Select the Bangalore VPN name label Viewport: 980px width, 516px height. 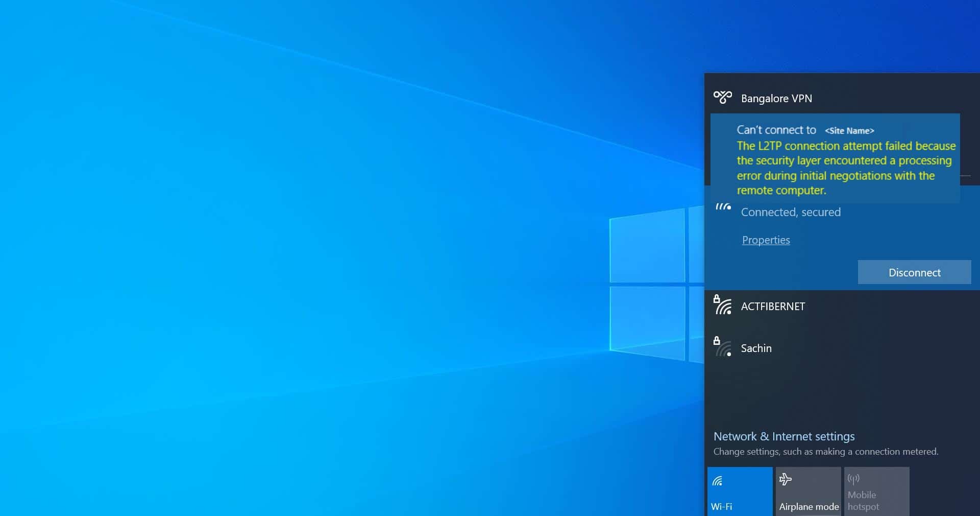click(776, 99)
